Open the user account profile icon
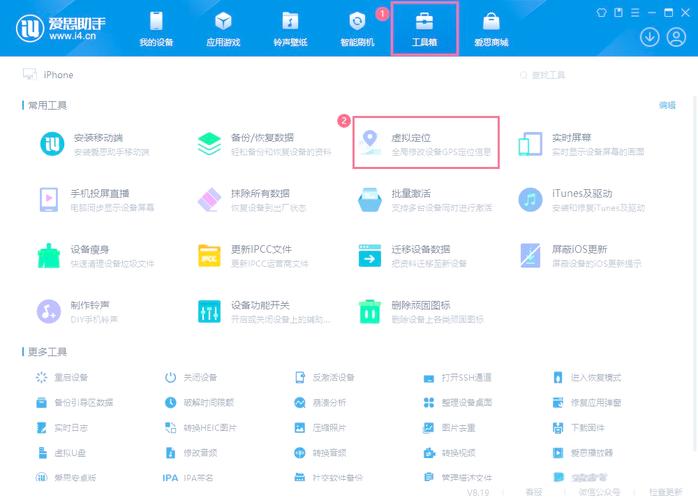698x500 pixels. tap(676, 37)
